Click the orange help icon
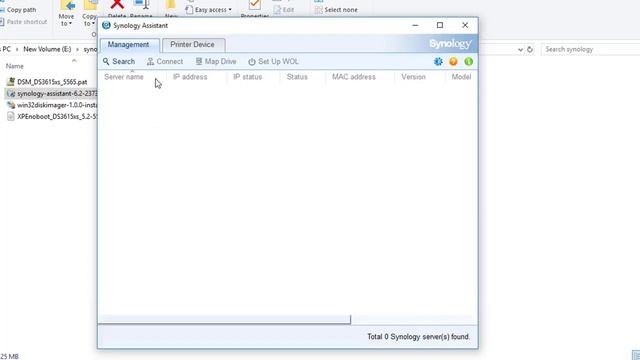 click(453, 62)
